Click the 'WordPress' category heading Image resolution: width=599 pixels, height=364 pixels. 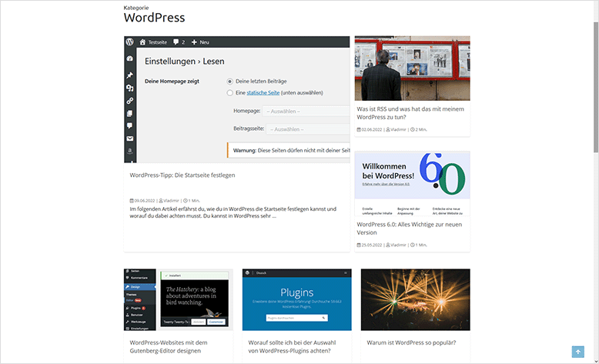pos(154,18)
